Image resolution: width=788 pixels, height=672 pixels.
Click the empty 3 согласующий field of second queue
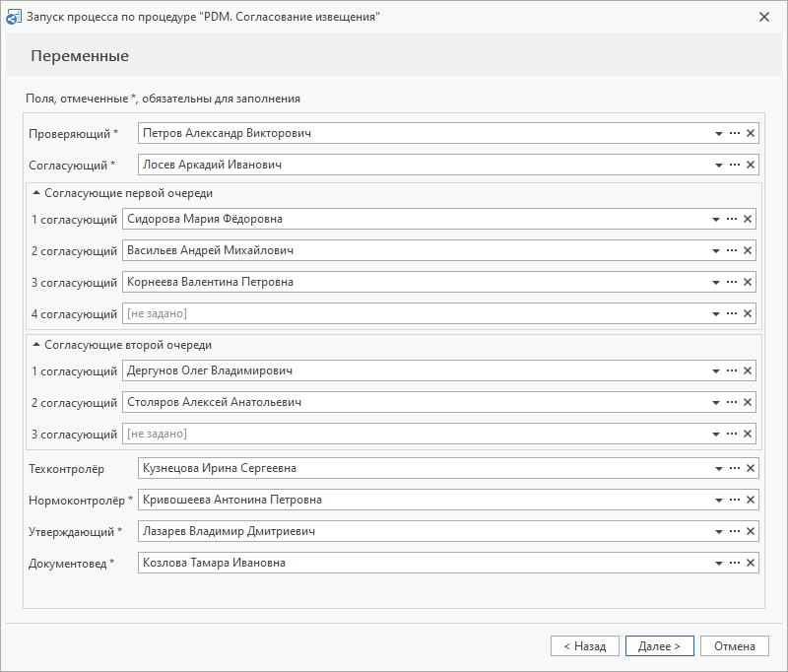(x=415, y=434)
